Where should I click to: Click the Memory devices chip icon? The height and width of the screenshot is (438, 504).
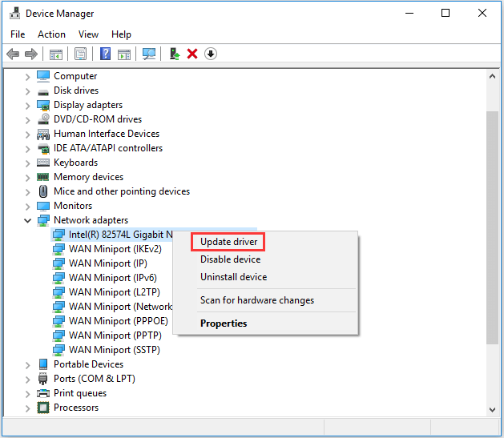pos(43,177)
